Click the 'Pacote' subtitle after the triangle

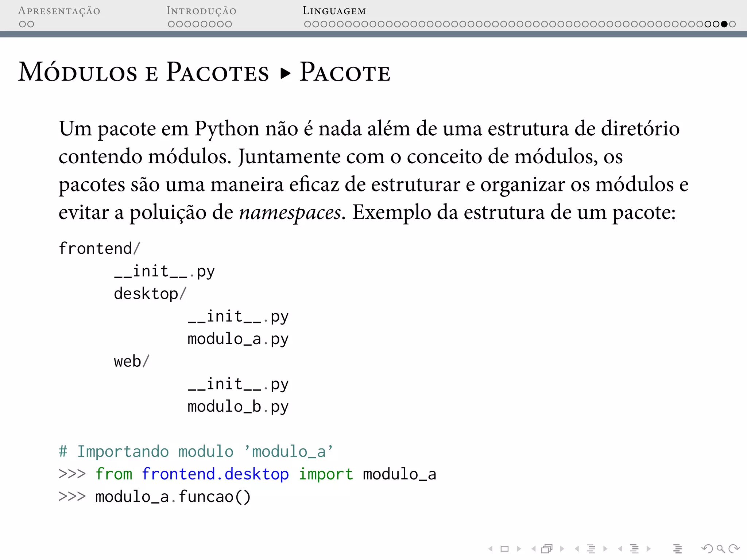[345, 72]
